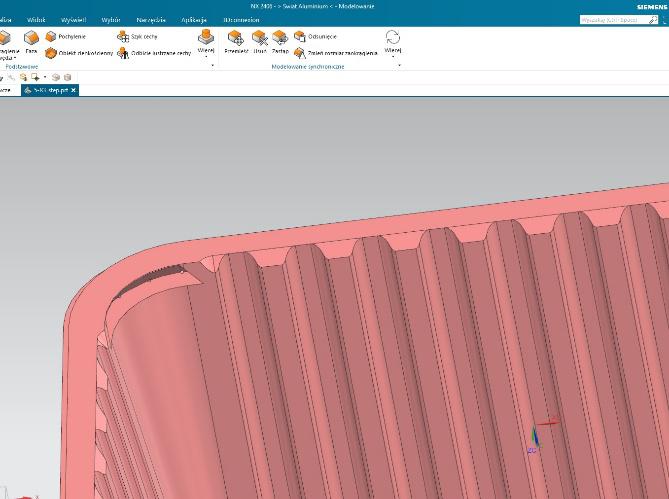669x499 pixels.
Task: Open the Podstawowe group options arrow
Action: (212, 66)
